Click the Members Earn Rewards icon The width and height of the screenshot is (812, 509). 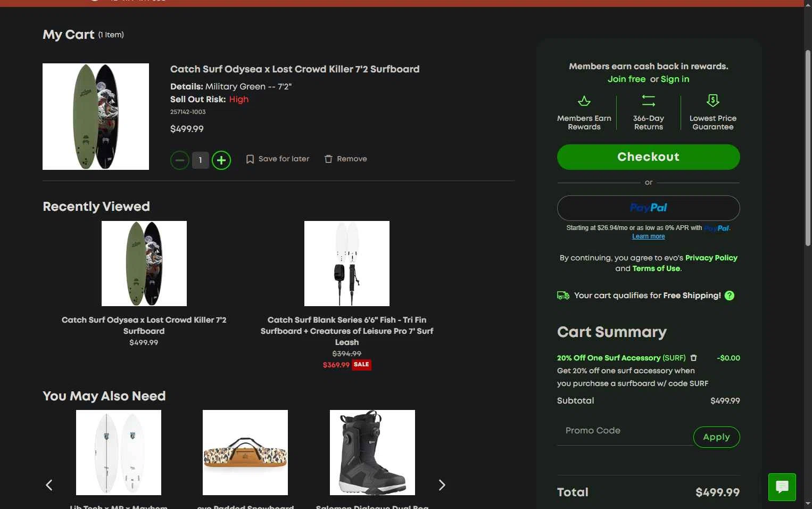[584, 101]
